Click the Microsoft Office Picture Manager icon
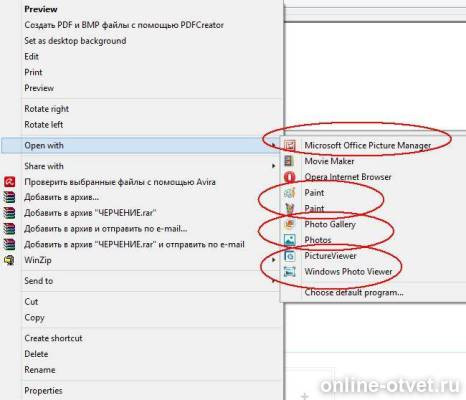Viewport: 466px width, 400px height. coord(290,145)
